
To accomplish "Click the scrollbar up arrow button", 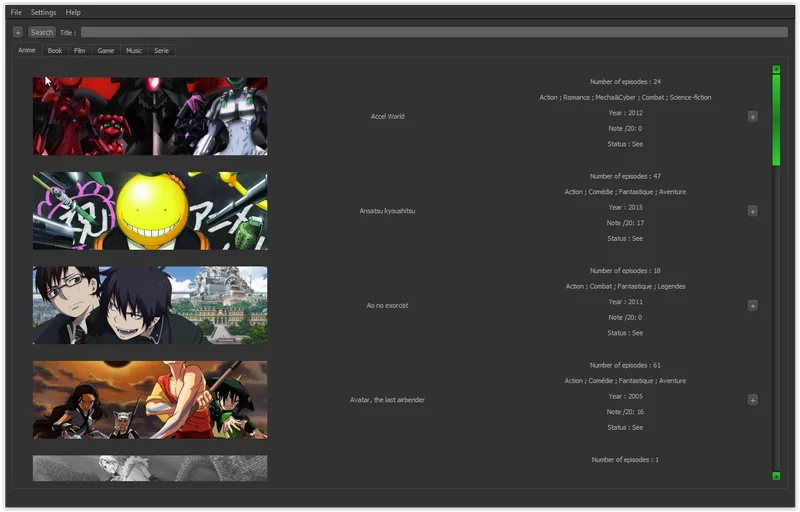I will point(776,69).
